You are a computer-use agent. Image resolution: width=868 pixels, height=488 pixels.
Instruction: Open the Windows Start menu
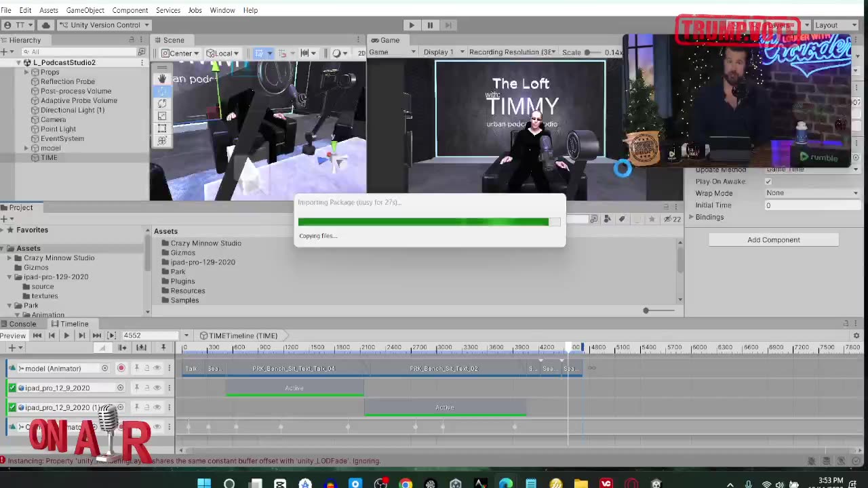(x=204, y=484)
